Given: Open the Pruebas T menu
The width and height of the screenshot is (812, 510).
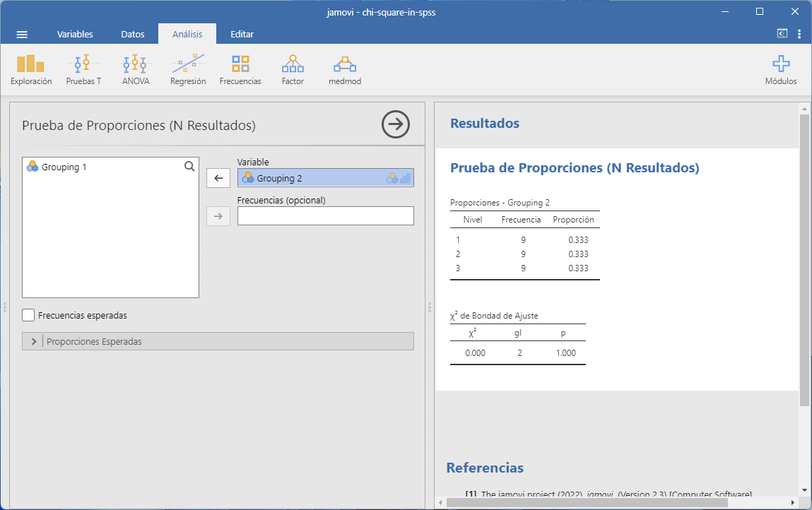Looking at the screenshot, I should pyautogui.click(x=83, y=70).
